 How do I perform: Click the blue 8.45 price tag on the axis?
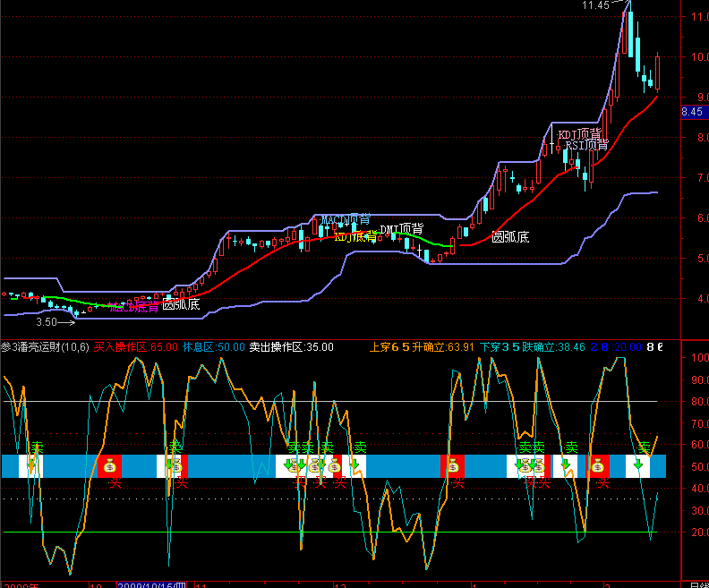point(693,112)
